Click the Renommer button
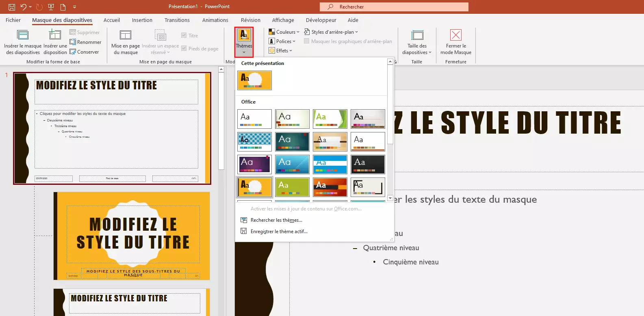 tap(85, 42)
